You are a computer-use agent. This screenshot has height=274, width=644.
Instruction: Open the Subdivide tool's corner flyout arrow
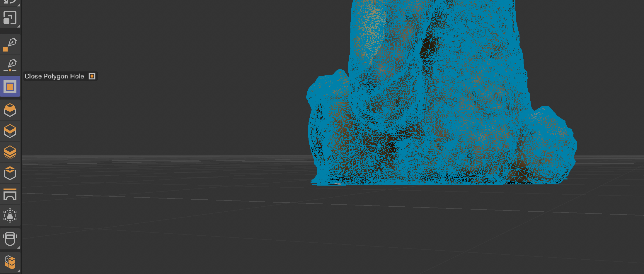pyautogui.click(x=18, y=271)
